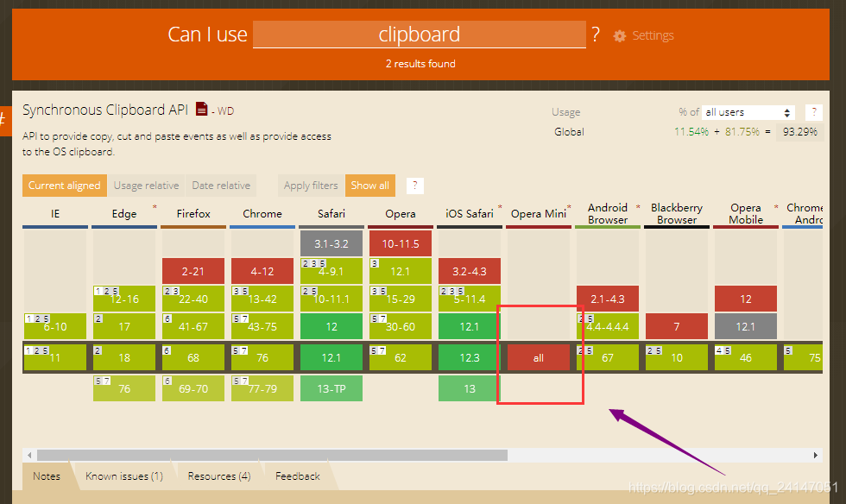Select the Opera Mobile 46 cell
This screenshot has height=504, width=846.
(746, 357)
